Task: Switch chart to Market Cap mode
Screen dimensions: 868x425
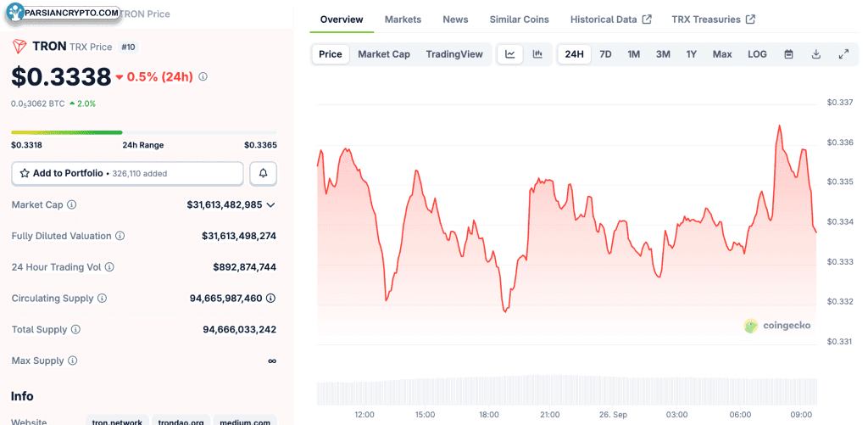Action: tap(384, 54)
